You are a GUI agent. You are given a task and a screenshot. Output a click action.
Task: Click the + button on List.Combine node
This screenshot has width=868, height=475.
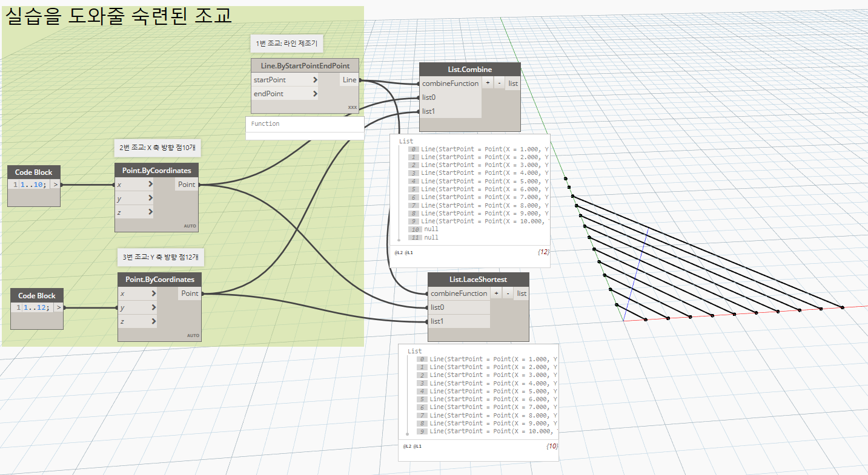point(488,84)
